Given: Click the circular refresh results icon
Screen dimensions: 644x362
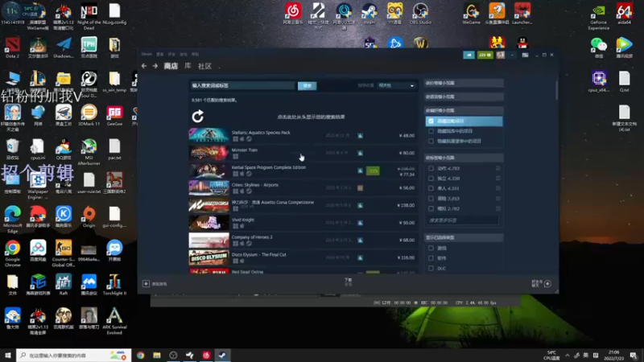Looking at the screenshot, I should (x=197, y=117).
